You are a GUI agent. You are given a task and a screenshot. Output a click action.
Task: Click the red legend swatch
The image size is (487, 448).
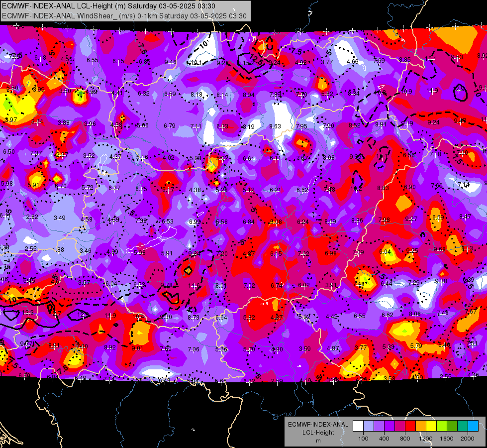tap(410, 426)
